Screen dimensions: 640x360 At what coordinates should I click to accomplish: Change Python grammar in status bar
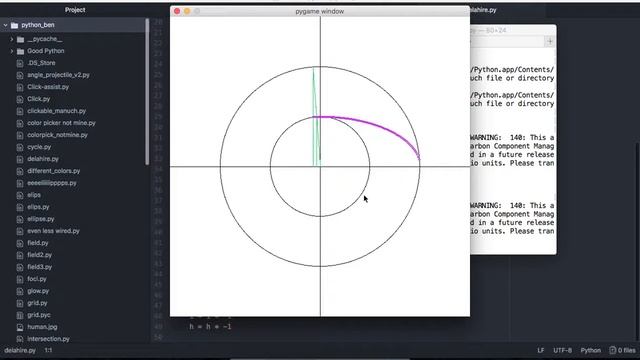(x=591, y=351)
